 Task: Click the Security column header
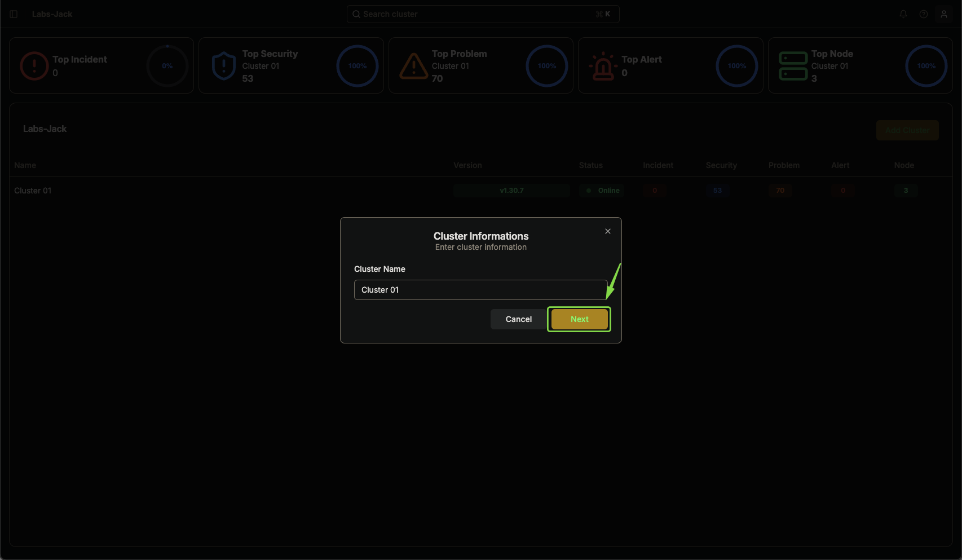(721, 165)
